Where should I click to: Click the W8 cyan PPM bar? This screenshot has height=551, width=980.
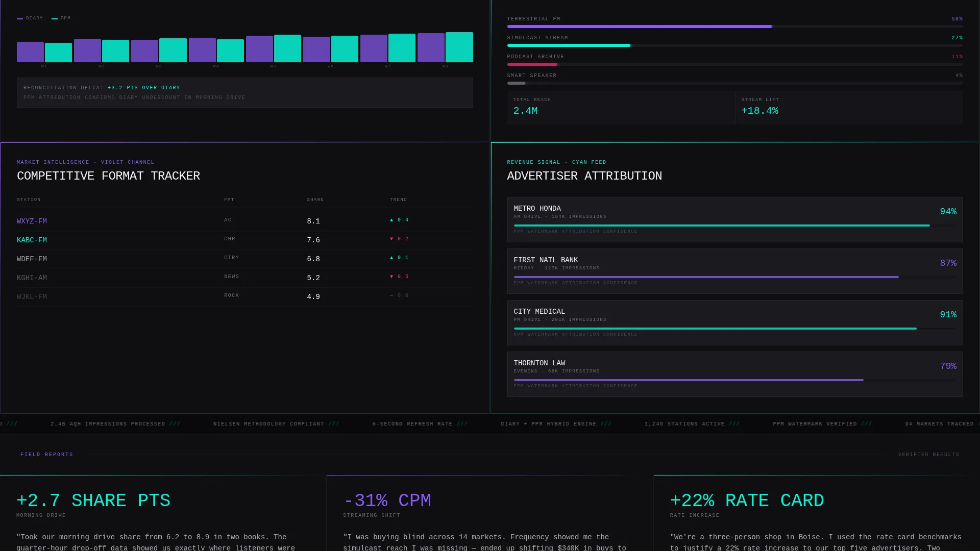[459, 47]
